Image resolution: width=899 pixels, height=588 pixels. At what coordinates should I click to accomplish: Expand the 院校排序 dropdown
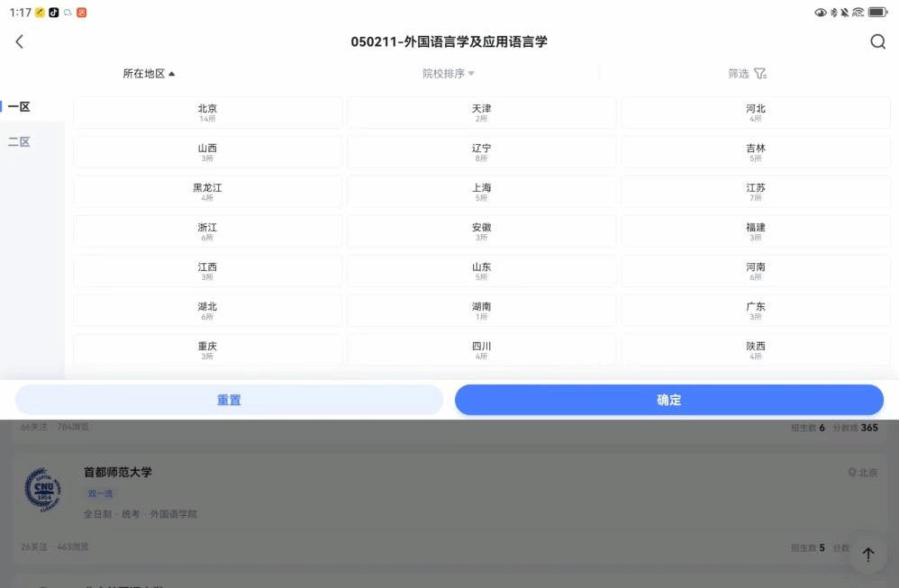tap(448, 74)
